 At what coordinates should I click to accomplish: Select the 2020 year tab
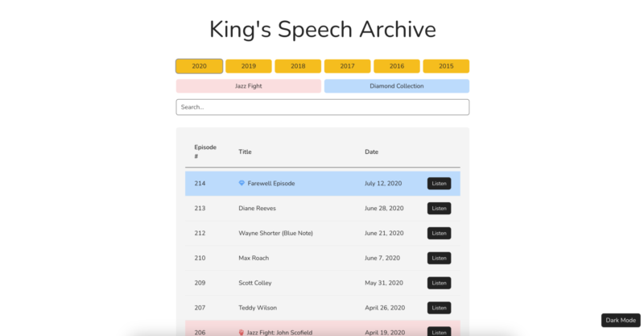[199, 66]
